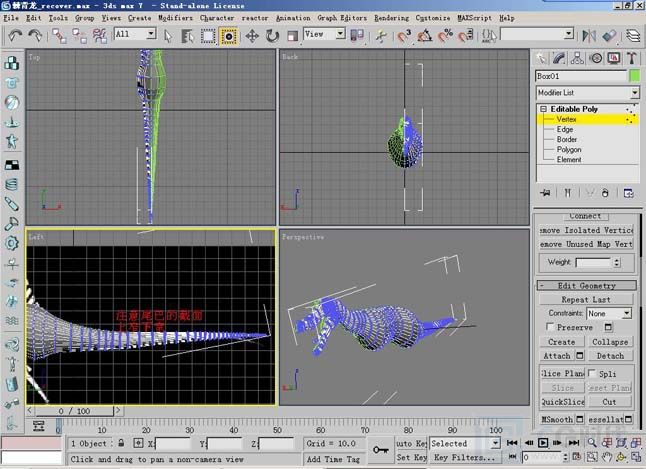Open the MSmooth settings box
The width and height of the screenshot is (646, 469).
coord(580,420)
